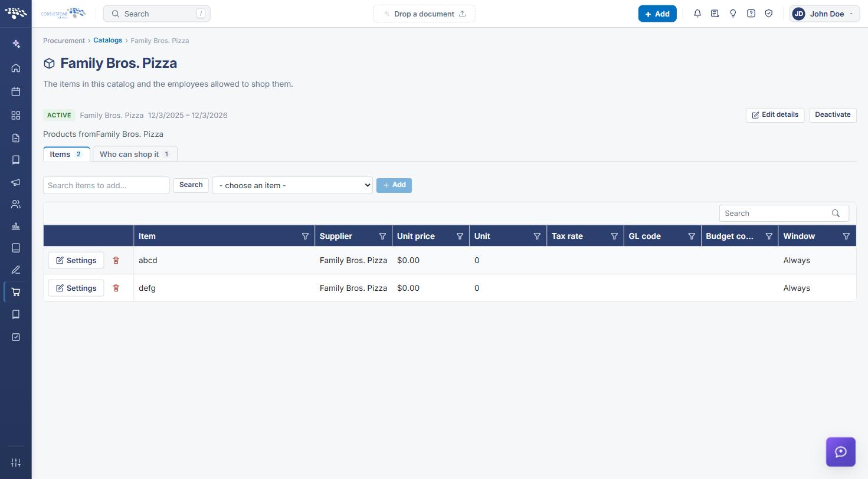Open the sliders settings icon at sidebar bottom
Image resolution: width=868 pixels, height=479 pixels.
click(x=16, y=462)
